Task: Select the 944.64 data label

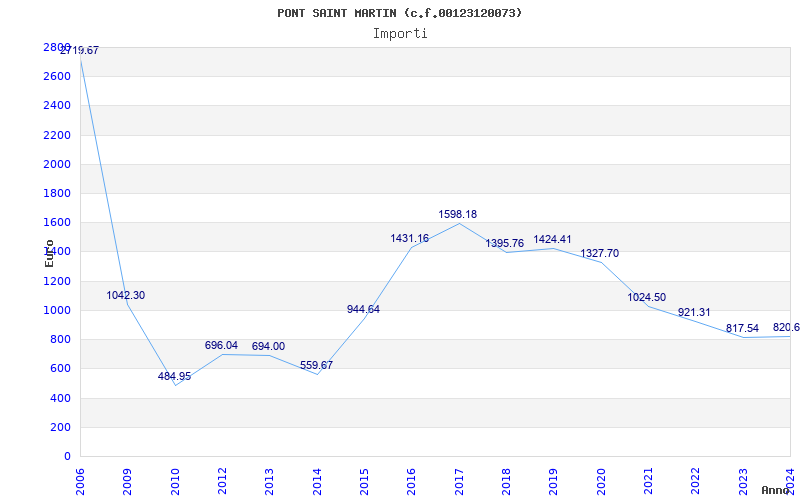Action: pos(363,309)
